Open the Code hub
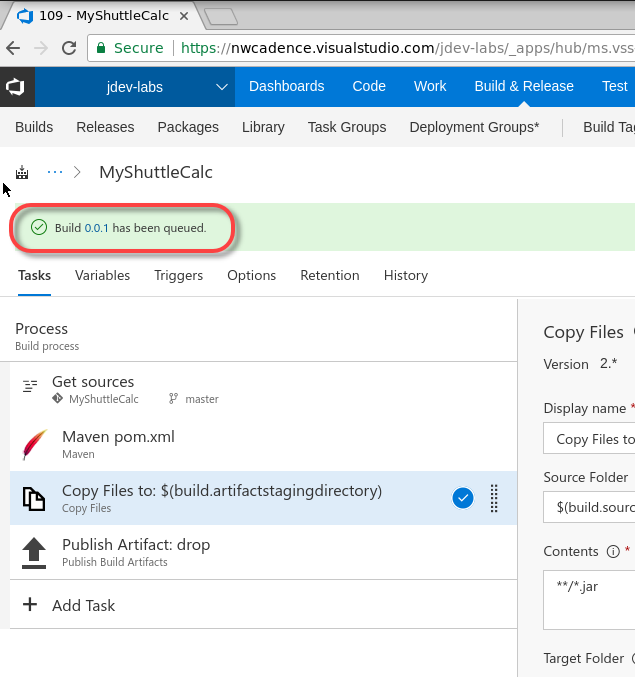The width and height of the screenshot is (635, 677). click(x=369, y=86)
